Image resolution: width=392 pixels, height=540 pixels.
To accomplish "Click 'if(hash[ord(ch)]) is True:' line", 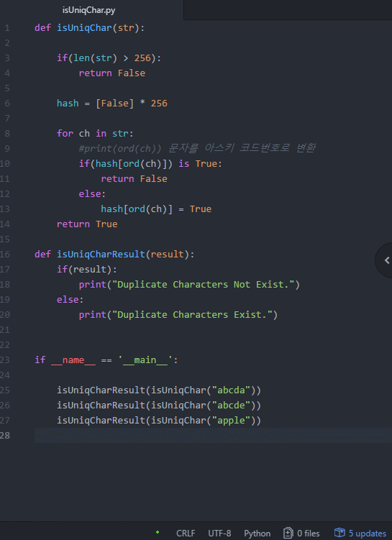I will point(150,164).
